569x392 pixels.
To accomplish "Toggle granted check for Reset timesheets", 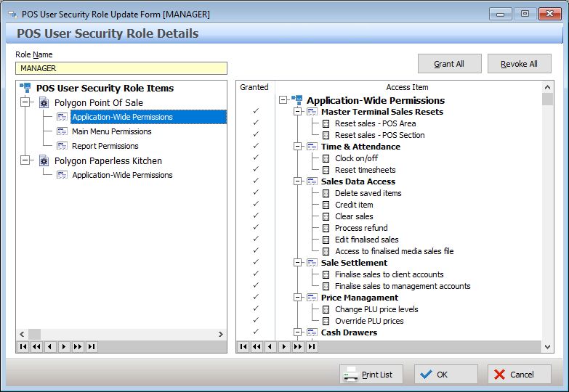I will click(x=256, y=169).
